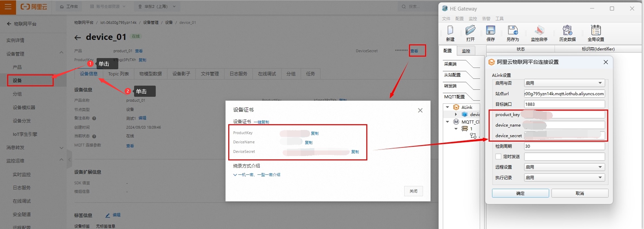Switch to the 物模型数据 tab
The width and height of the screenshot is (644, 229).
pyautogui.click(x=150, y=74)
